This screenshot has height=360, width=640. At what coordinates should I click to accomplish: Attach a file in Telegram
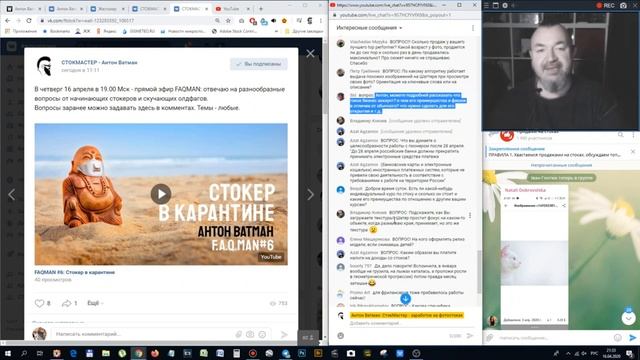coord(490,338)
